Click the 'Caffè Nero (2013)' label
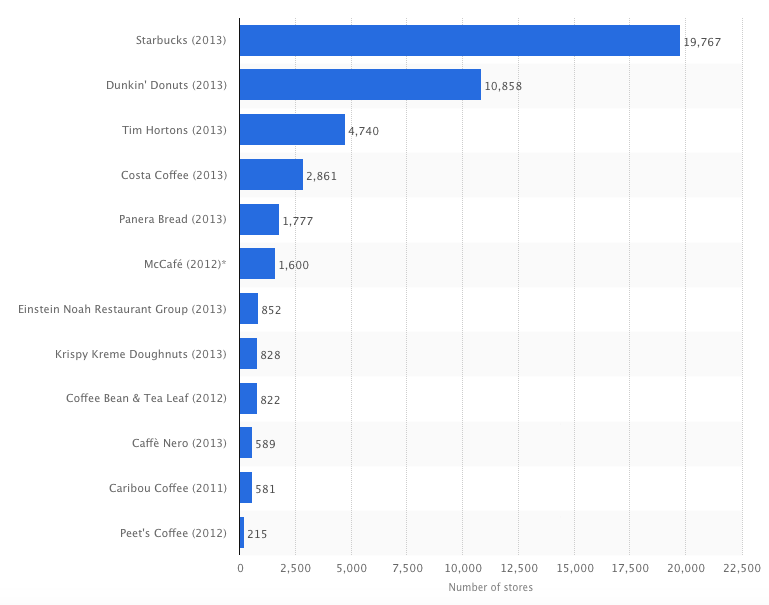The height and width of the screenshot is (605, 769). (179, 443)
